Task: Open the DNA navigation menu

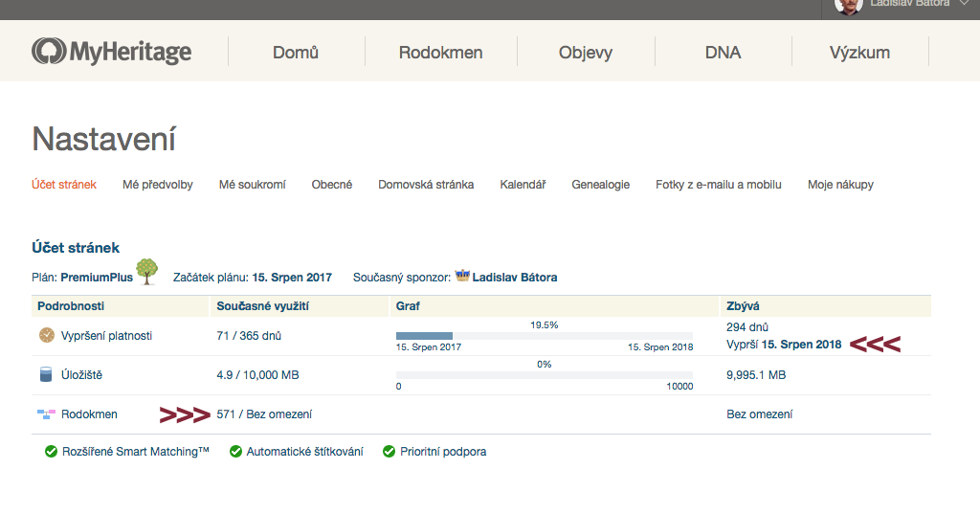Action: pos(723,53)
